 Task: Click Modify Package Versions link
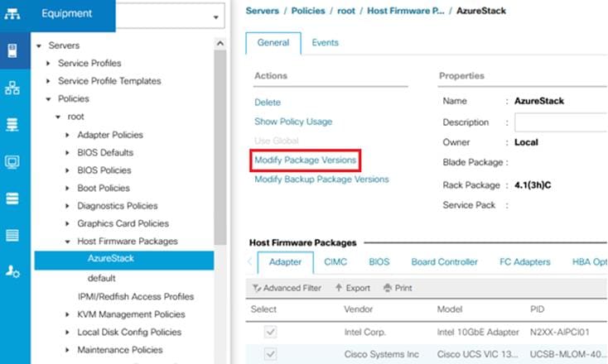305,160
